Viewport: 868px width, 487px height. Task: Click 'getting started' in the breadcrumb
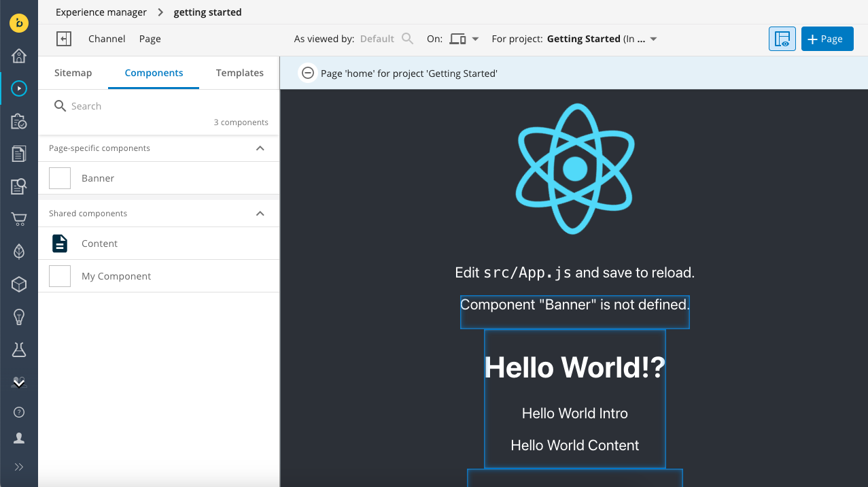click(x=207, y=12)
